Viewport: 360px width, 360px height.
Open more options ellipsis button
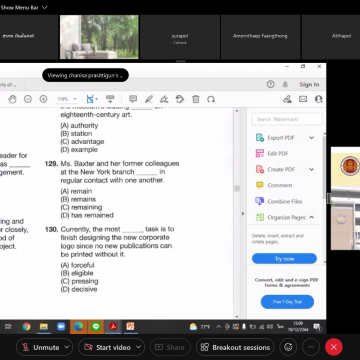pos(311,347)
